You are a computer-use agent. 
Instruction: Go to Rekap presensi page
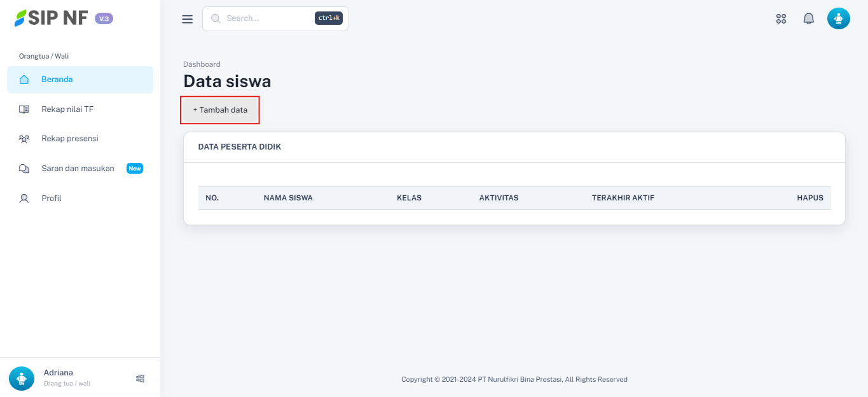pos(70,139)
